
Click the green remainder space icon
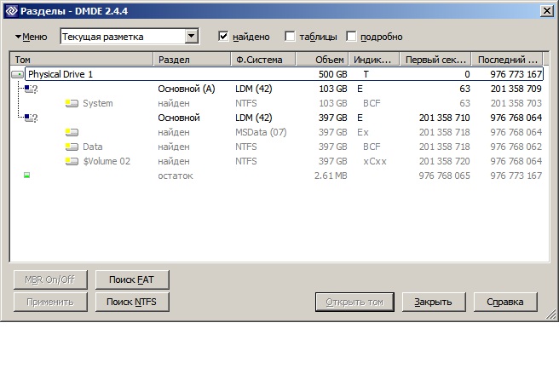coord(26,176)
